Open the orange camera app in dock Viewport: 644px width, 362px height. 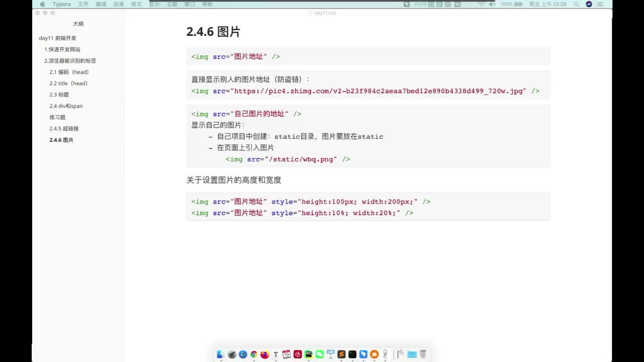click(374, 354)
